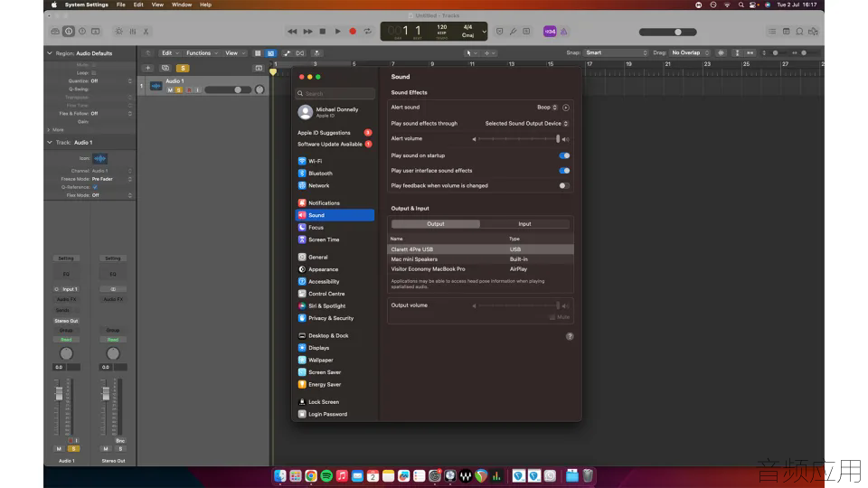Mute the Audio 1 track header
Image resolution: width=868 pixels, height=488 pixels.
[x=170, y=89]
